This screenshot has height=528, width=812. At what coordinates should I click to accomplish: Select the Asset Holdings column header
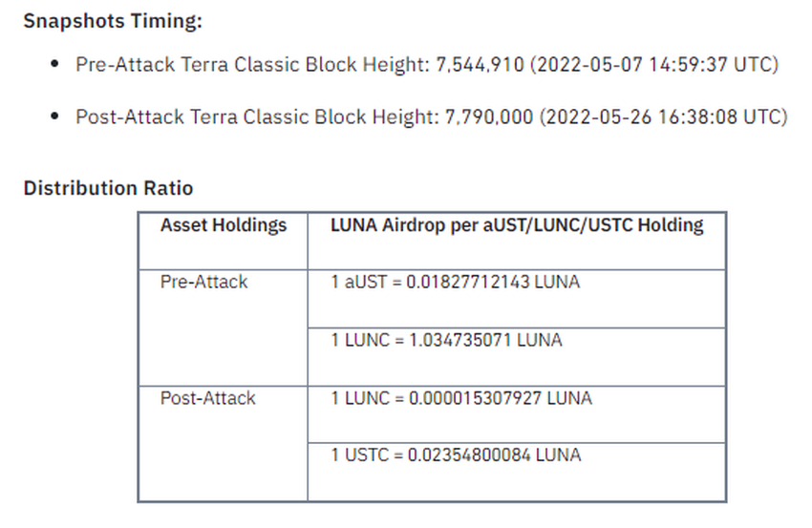[x=224, y=242]
